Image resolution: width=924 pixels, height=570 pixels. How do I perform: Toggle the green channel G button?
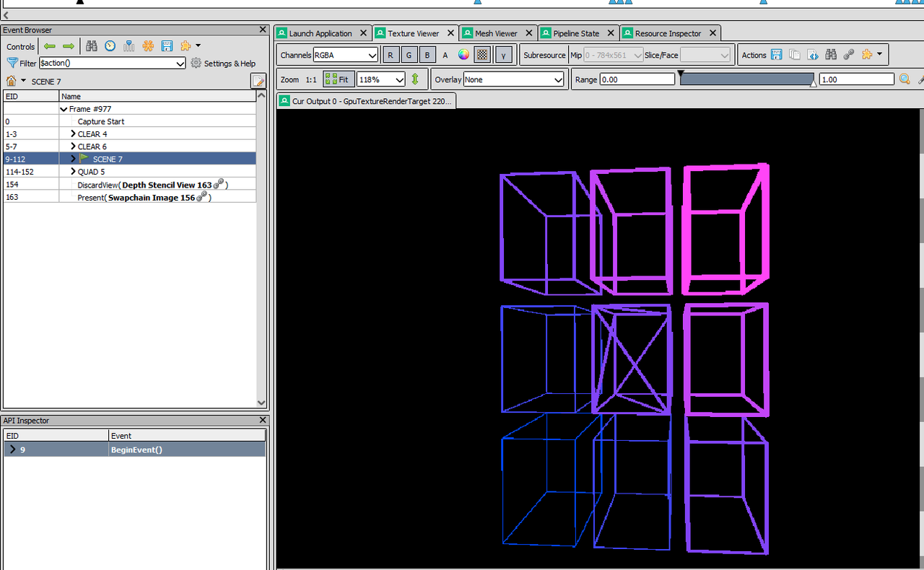click(409, 55)
